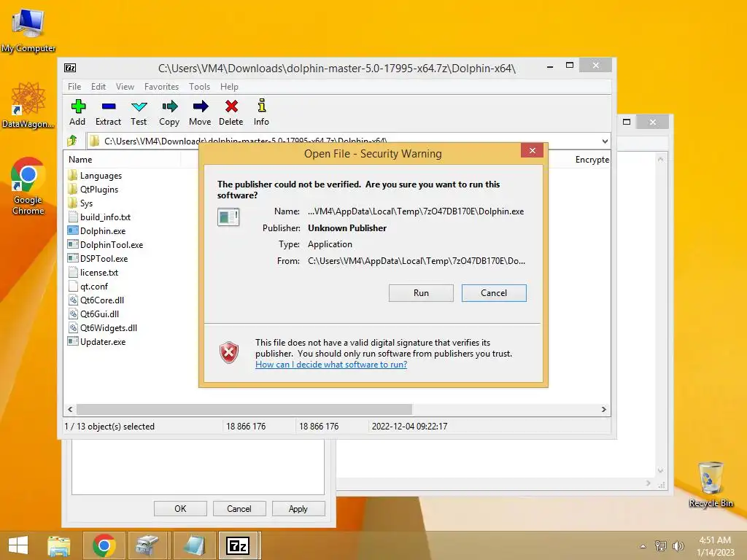Click the right arrow of horizontal scrollbar

pos(603,410)
